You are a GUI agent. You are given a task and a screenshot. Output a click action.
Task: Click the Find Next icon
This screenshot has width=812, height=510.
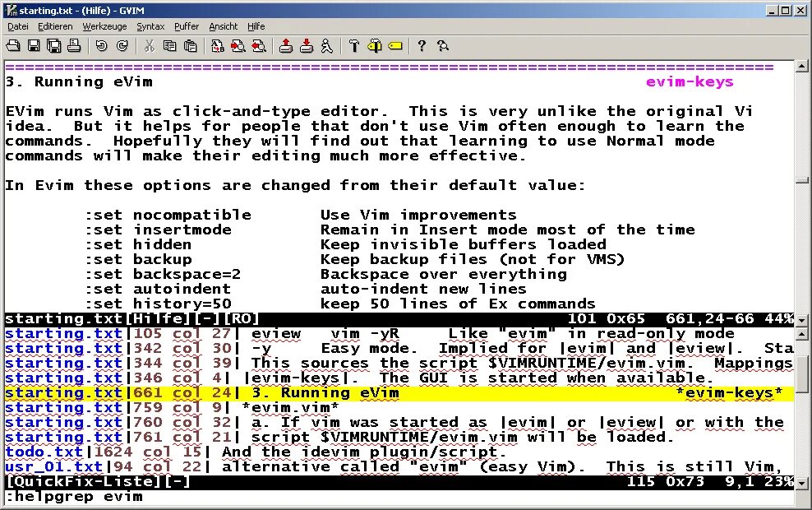238,46
